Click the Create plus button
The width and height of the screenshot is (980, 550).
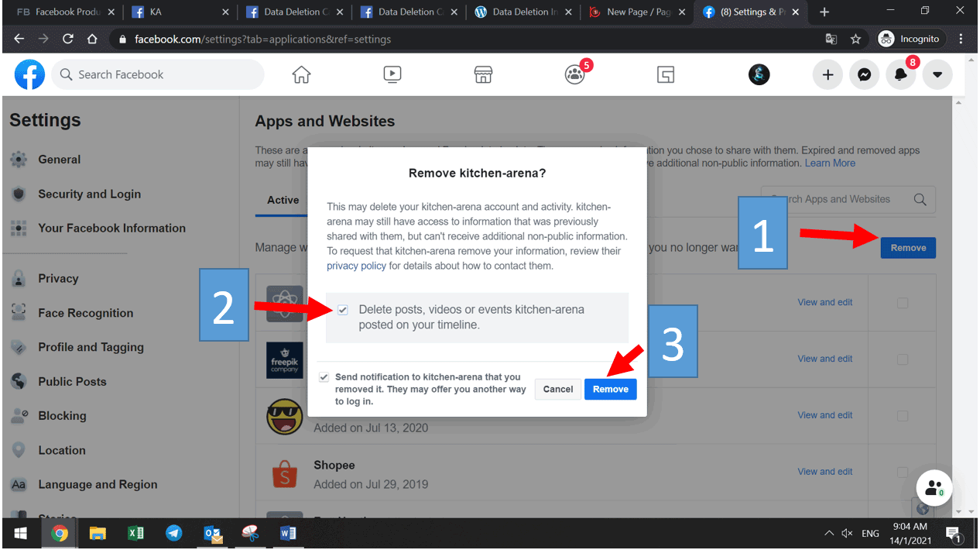click(828, 75)
